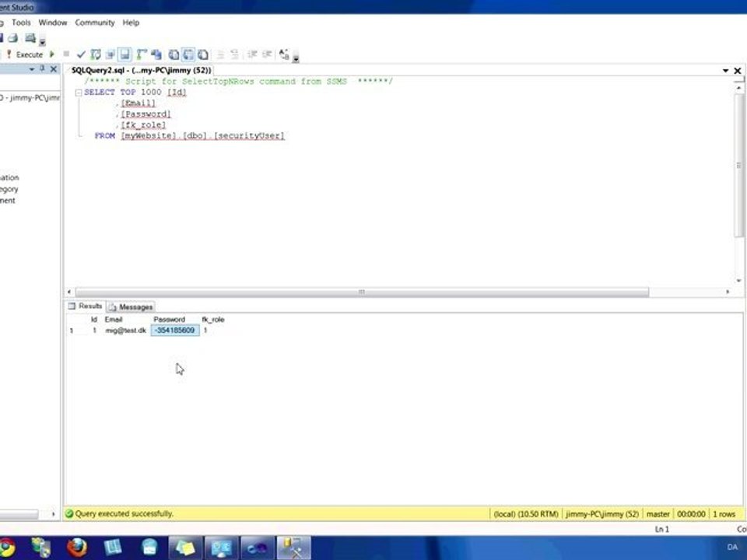Click the Print icon in the toolbar
This screenshot has width=747, height=560.
13,38
